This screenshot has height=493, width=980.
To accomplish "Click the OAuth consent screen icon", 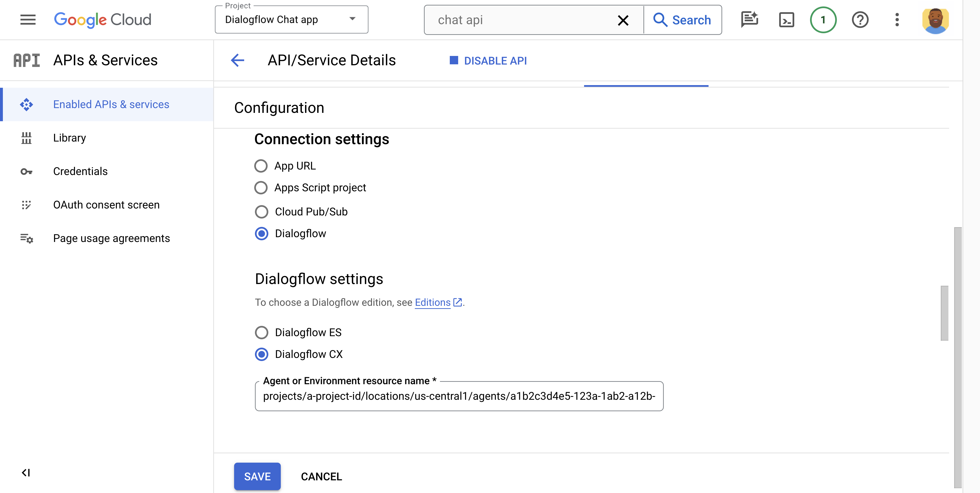I will (26, 204).
